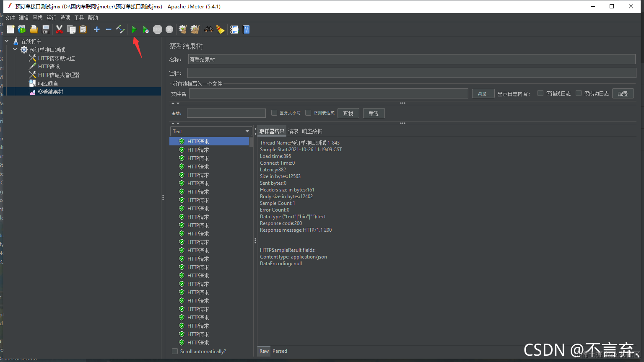Toggle Scroll automatically checkbox
The image size is (644, 362).
pyautogui.click(x=175, y=351)
